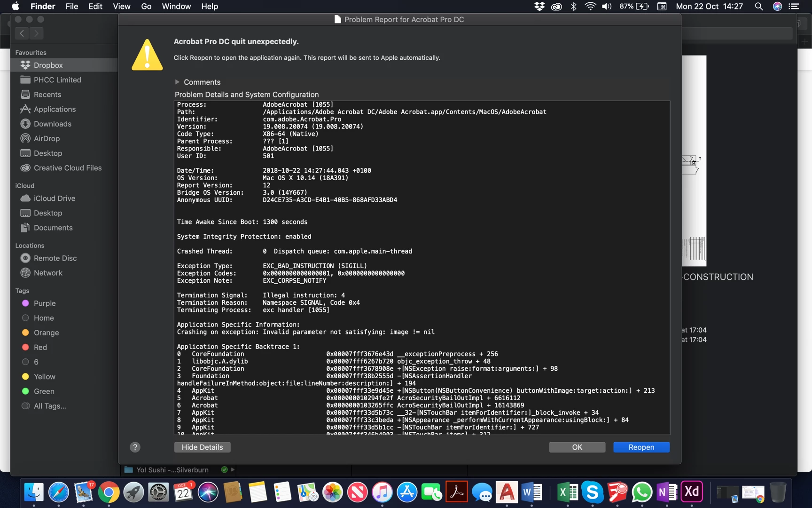The height and width of the screenshot is (508, 812).
Task: Open Siri from the menu bar
Action: [777, 6]
